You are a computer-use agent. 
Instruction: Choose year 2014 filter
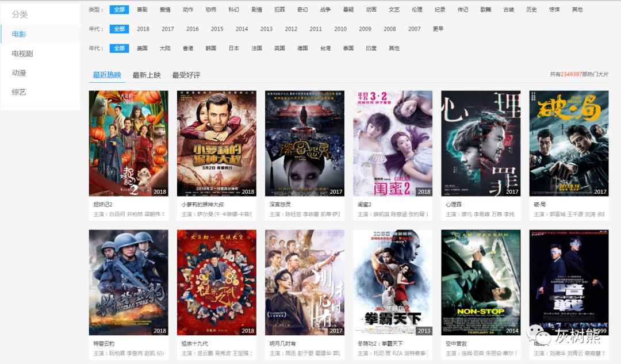(241, 29)
